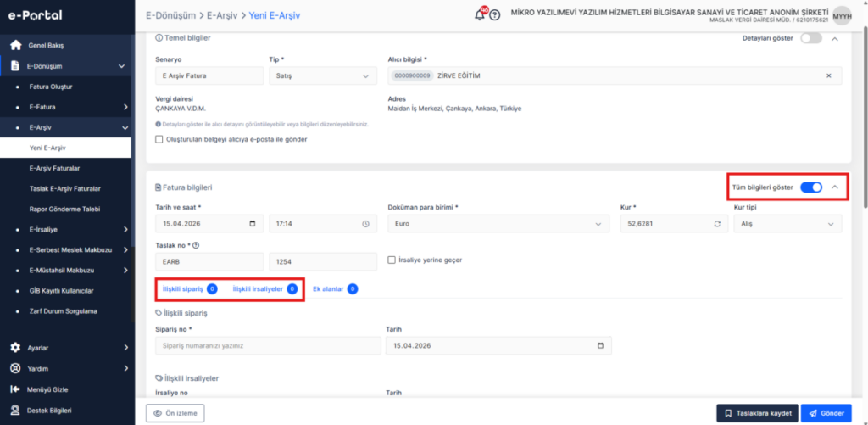Click the Genel Bakış home icon
This screenshot has height=425, width=868.
16,45
